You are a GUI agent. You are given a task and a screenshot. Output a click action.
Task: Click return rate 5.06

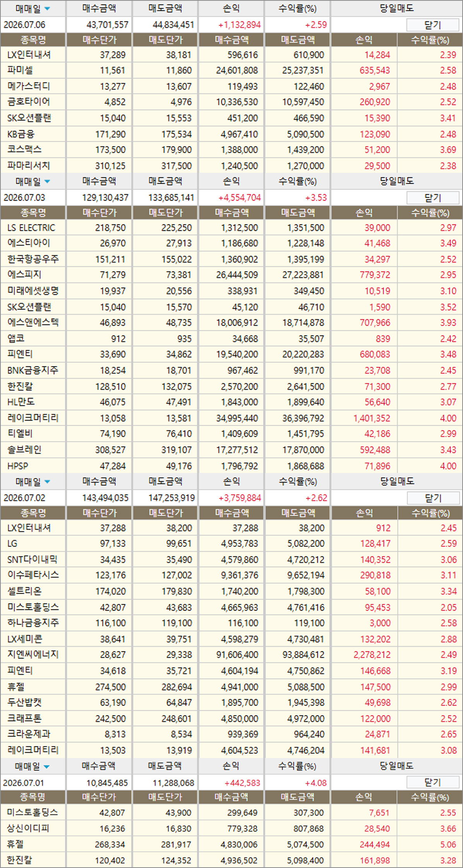448,845
